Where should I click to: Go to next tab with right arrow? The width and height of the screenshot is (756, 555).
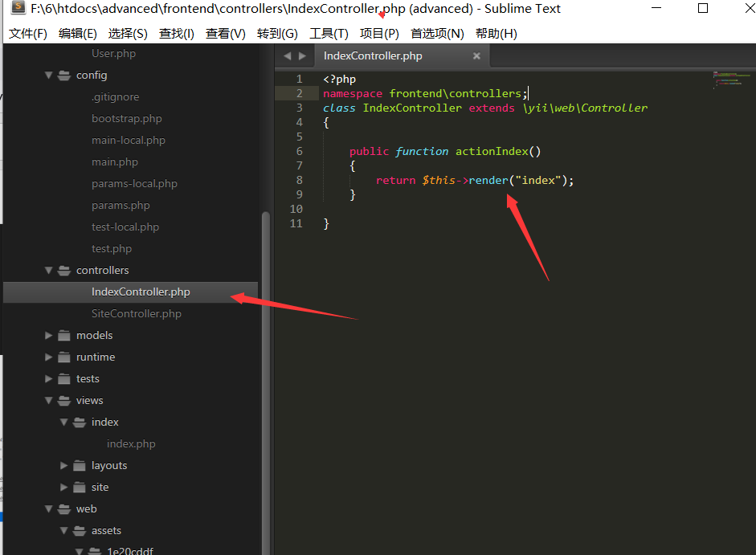302,56
